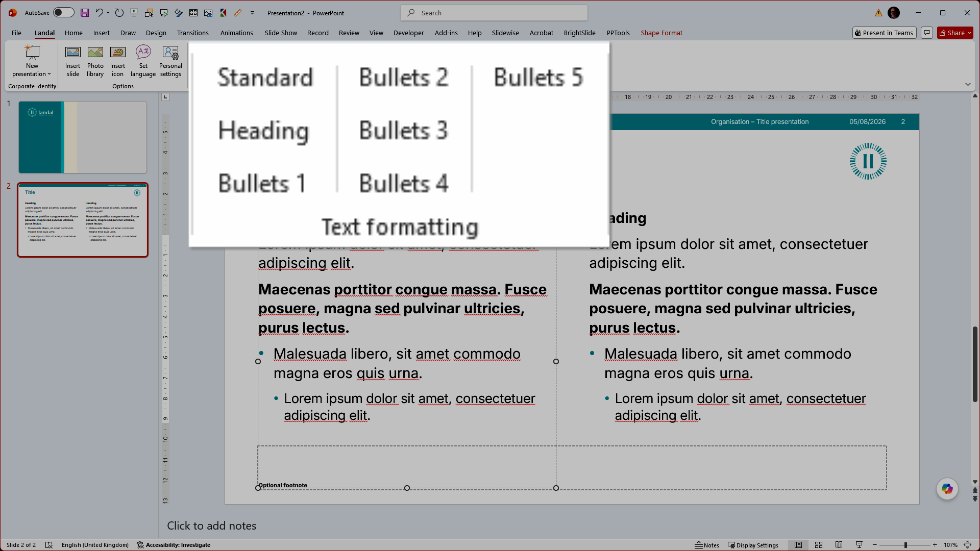Switch to Slide Sorter view icon
The image size is (980, 551).
pyautogui.click(x=819, y=545)
